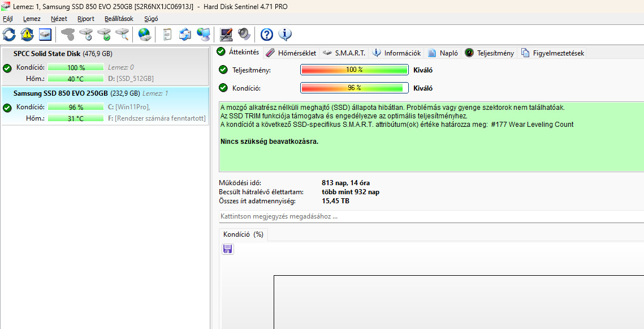Click the 'több mint 932 nap' value
The image size is (644, 329).
tap(351, 192)
